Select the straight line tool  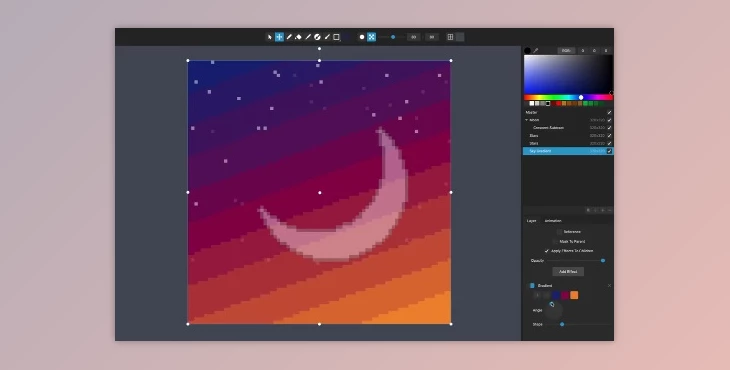click(x=308, y=37)
